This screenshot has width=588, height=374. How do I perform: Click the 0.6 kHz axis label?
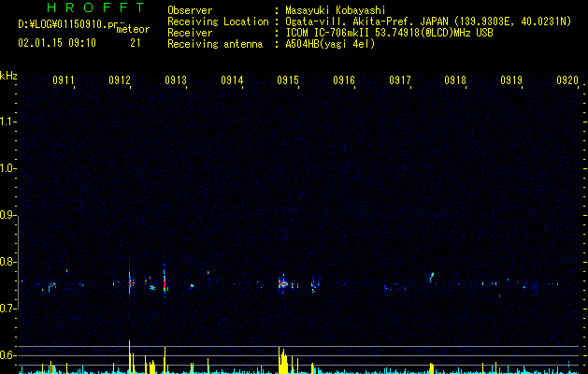tap(7, 355)
